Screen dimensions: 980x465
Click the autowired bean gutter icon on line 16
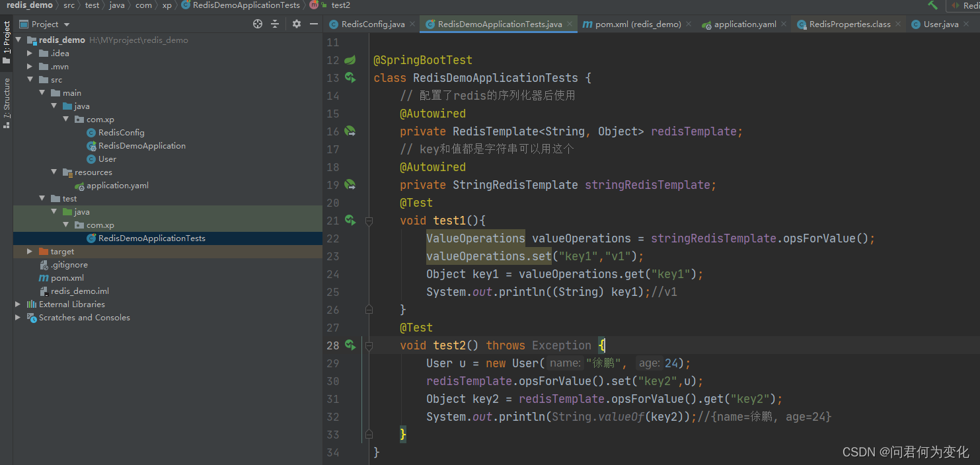(x=350, y=131)
